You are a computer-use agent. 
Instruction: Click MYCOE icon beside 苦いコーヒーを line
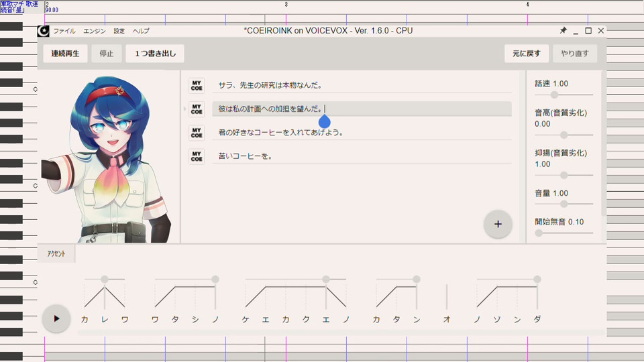click(x=197, y=156)
